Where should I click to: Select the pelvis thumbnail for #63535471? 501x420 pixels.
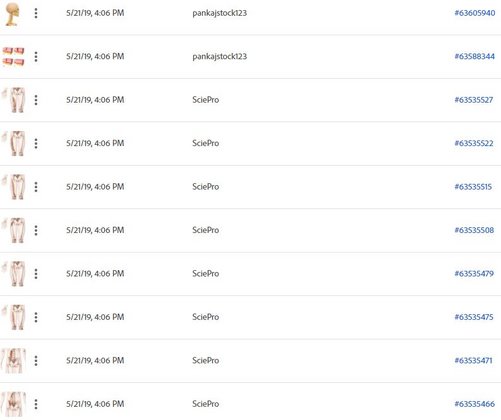point(13,361)
